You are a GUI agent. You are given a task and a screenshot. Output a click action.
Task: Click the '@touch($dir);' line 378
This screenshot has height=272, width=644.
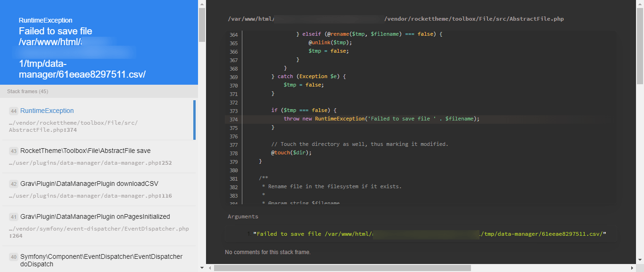(x=291, y=153)
